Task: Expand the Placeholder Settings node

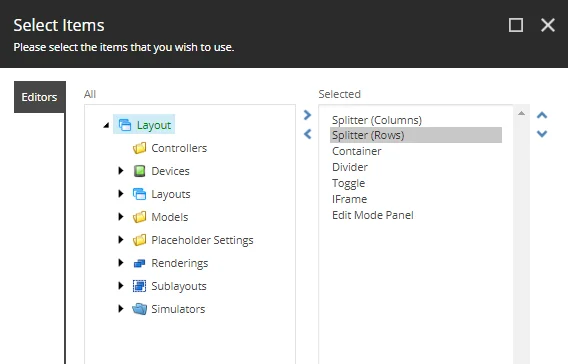Action: point(121,239)
